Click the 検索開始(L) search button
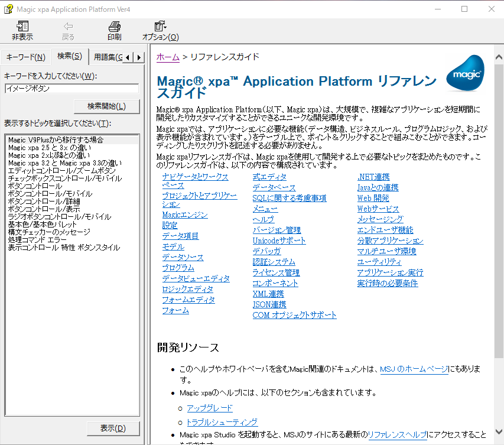The image size is (504, 445). [106, 106]
